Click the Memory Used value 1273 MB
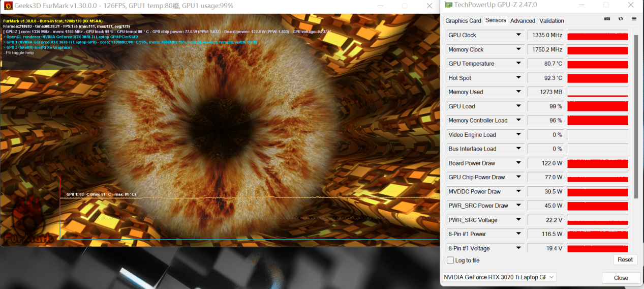The width and height of the screenshot is (644, 289). (546, 92)
